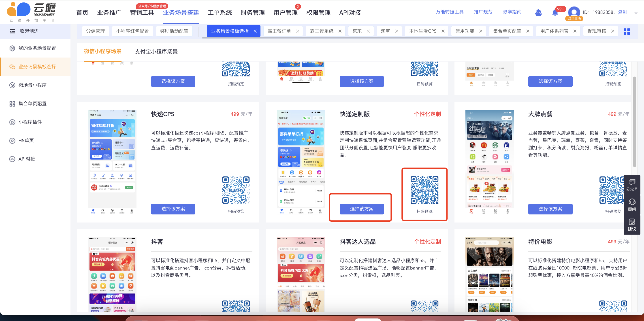
Task: Click the 特价电影 template title
Action: tap(540, 242)
